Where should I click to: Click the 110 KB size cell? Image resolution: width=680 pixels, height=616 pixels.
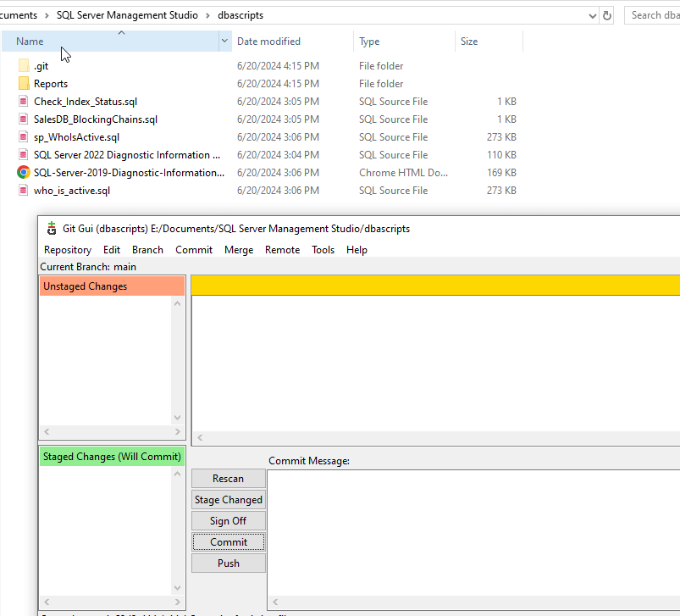(501, 155)
